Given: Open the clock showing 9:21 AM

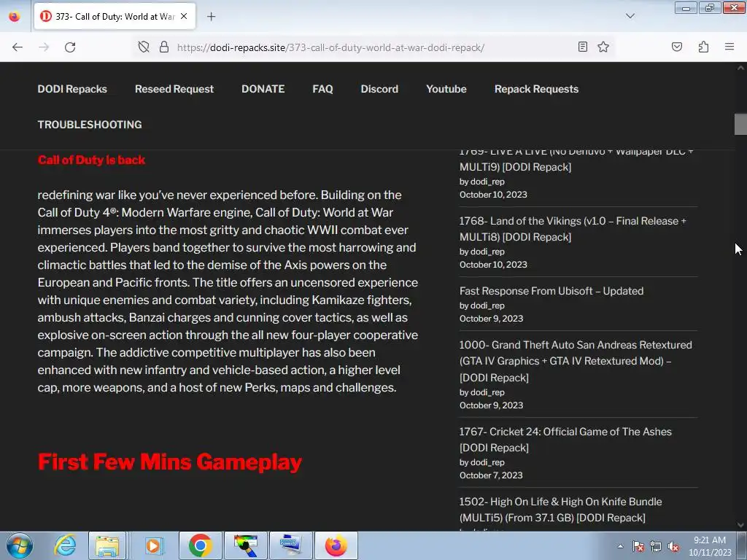Looking at the screenshot, I should click(710, 546).
